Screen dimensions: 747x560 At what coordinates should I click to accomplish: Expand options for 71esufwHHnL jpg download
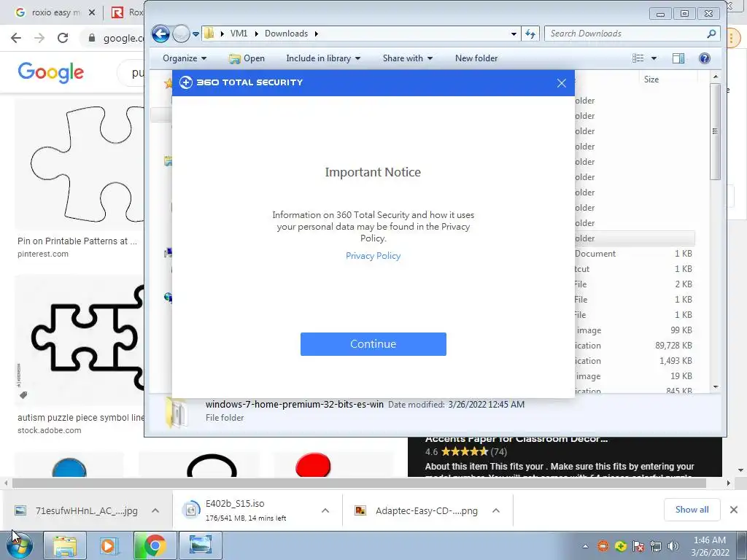pos(155,510)
